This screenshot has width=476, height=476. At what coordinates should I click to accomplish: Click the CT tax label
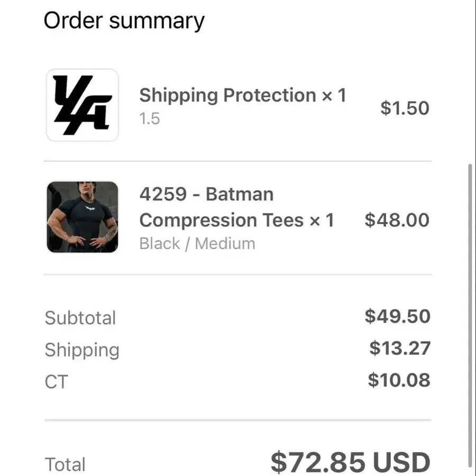(x=56, y=382)
